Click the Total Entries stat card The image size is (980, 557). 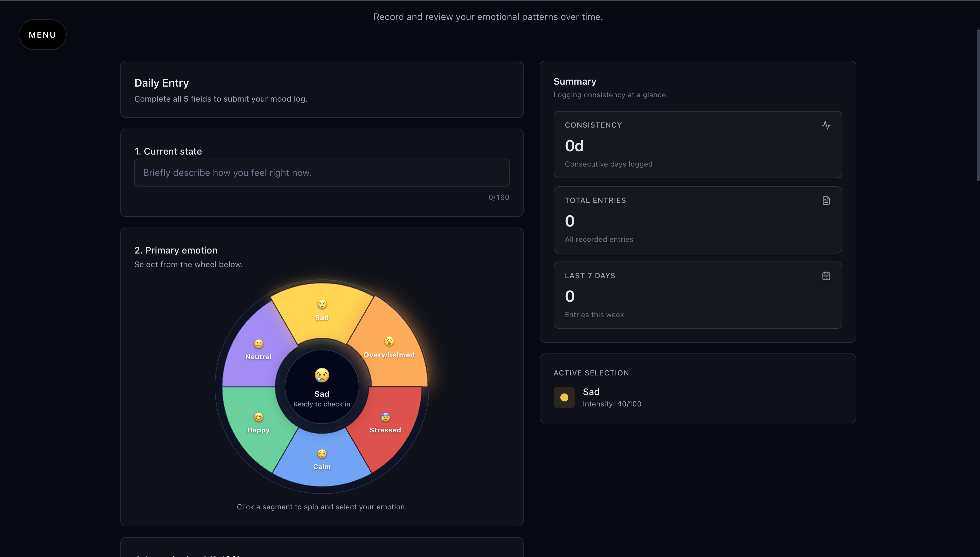point(697,220)
